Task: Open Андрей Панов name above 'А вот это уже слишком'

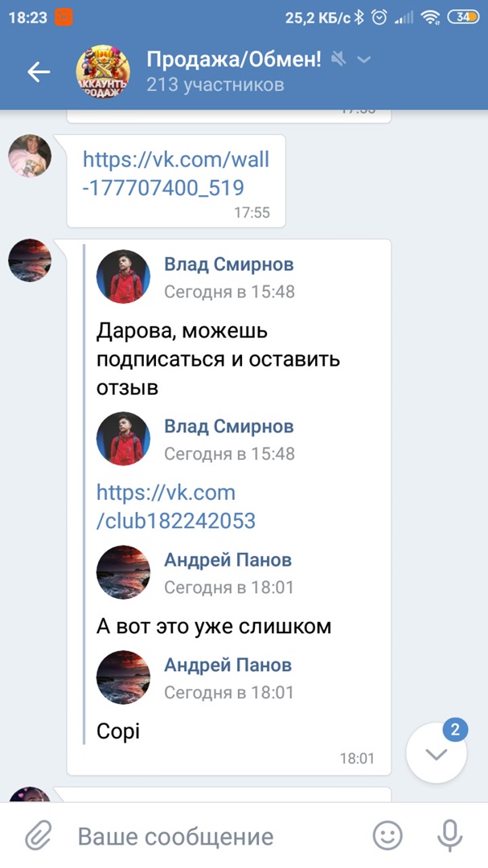Action: click(228, 559)
